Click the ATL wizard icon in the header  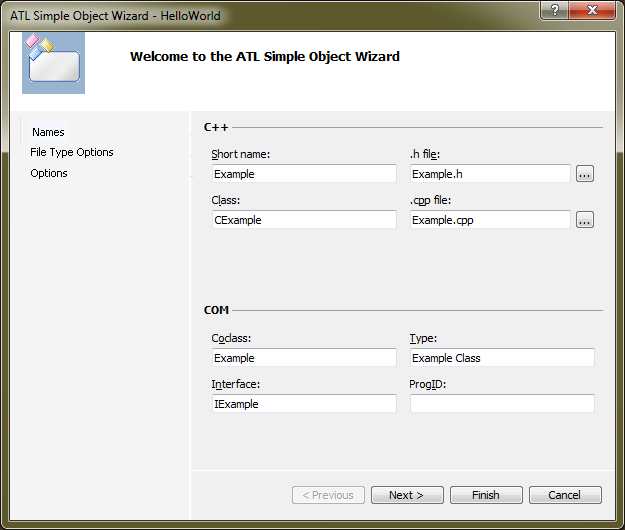tap(53, 61)
